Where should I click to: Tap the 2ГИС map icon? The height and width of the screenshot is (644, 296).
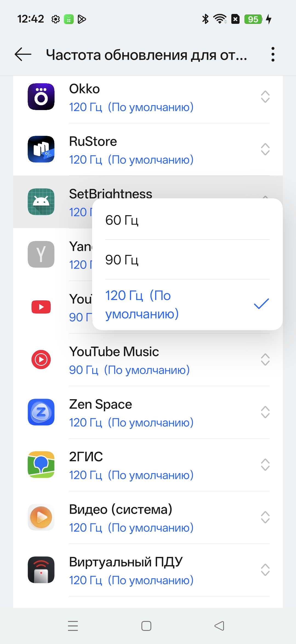[x=41, y=465]
